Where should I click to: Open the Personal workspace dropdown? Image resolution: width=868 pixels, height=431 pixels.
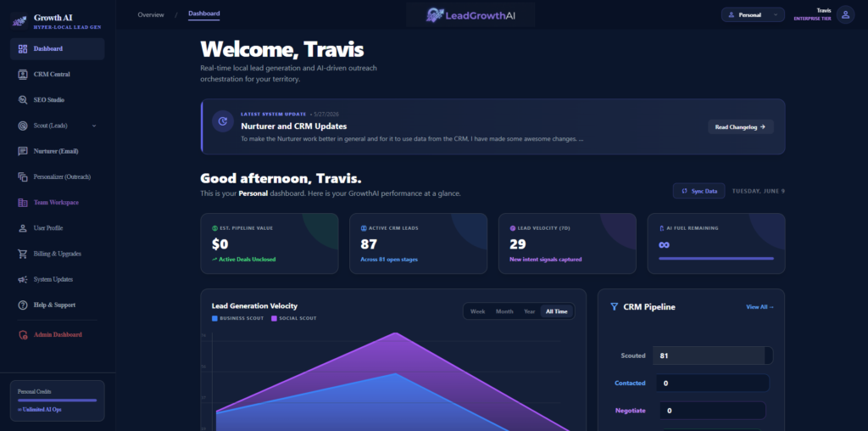[x=753, y=15]
